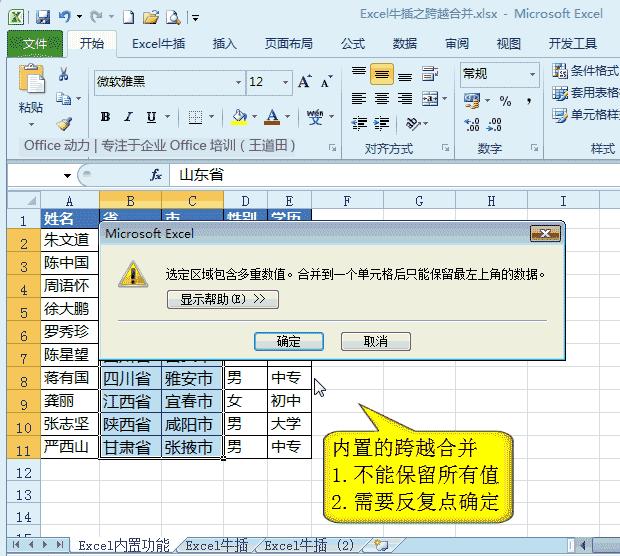Viewport: 620px width, 556px height.
Task: Click the 套用表格 format button
Action: click(586, 93)
